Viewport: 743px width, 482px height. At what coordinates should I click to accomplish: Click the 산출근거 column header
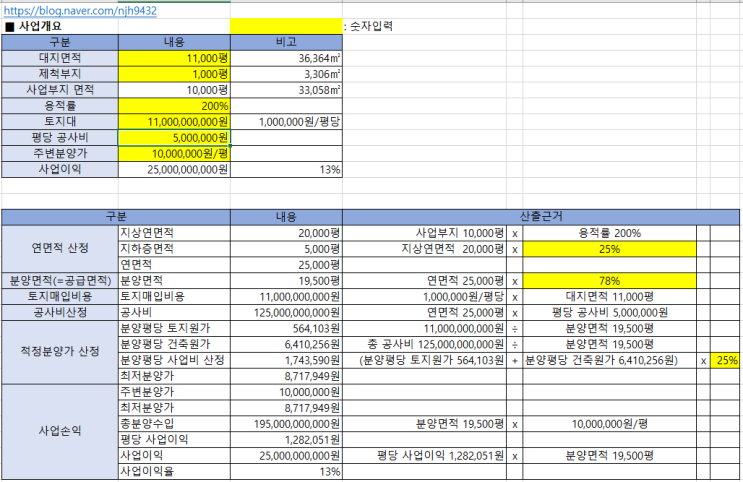[x=541, y=217]
